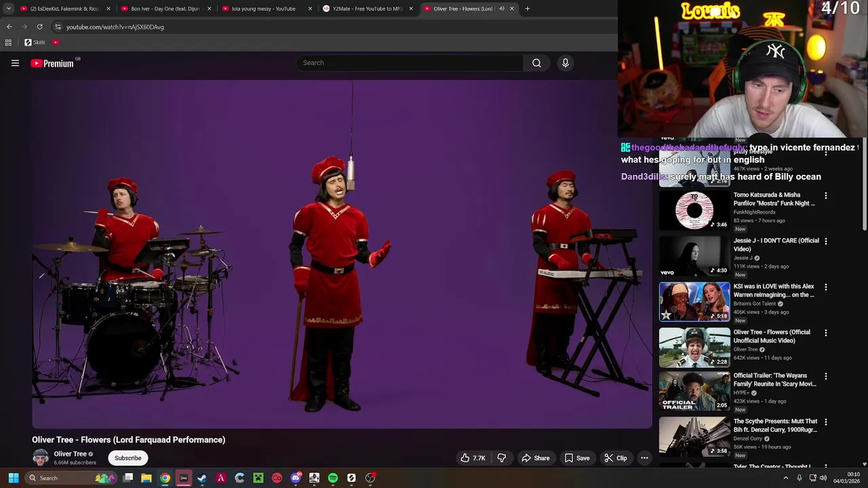Switch to EsDeeKid, Fakemink tab
Viewport: 868px width, 488px height.
(65, 9)
